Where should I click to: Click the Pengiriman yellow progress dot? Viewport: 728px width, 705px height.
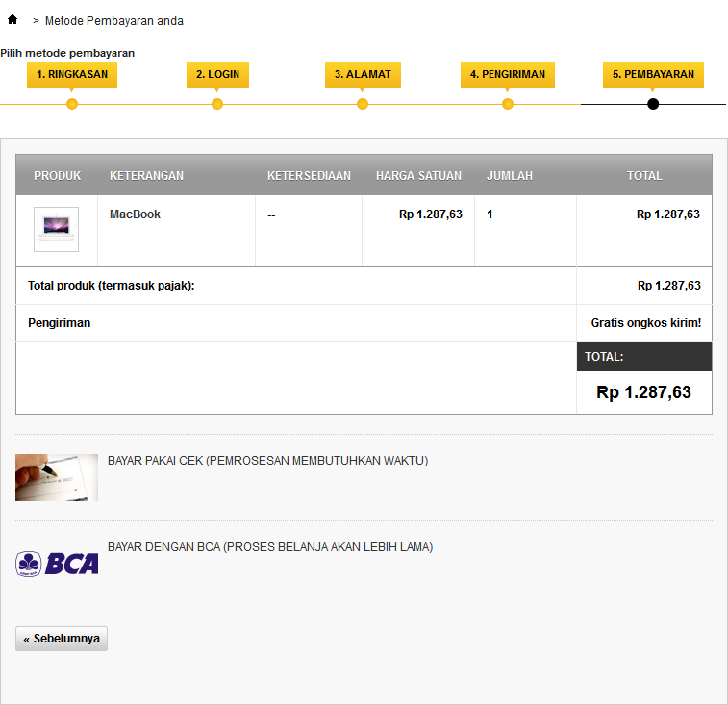[x=508, y=104]
